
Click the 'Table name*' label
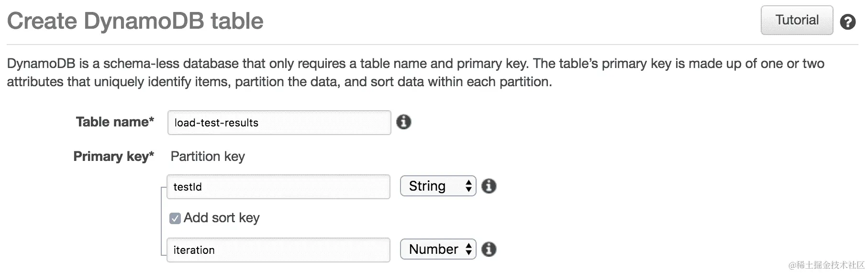click(x=115, y=122)
